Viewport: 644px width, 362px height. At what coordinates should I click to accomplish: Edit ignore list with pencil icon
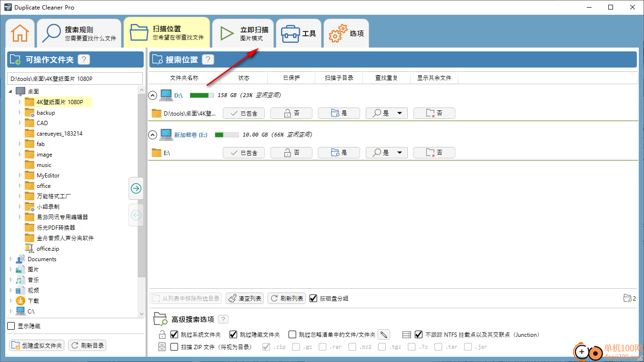click(384, 334)
